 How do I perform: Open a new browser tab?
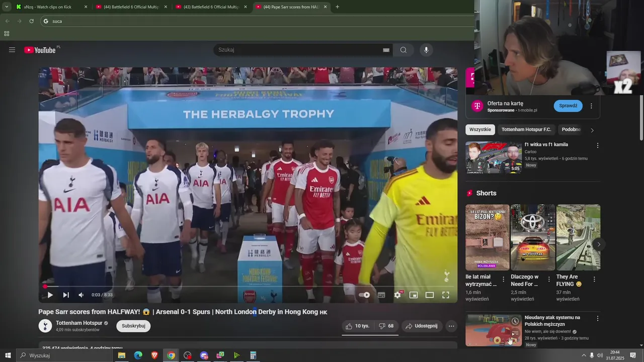click(337, 7)
